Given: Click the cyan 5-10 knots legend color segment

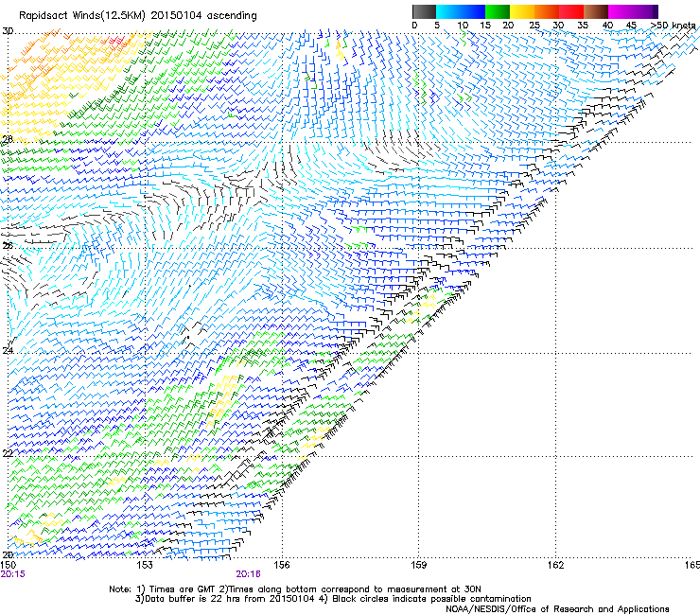Looking at the screenshot, I should pyautogui.click(x=448, y=11).
